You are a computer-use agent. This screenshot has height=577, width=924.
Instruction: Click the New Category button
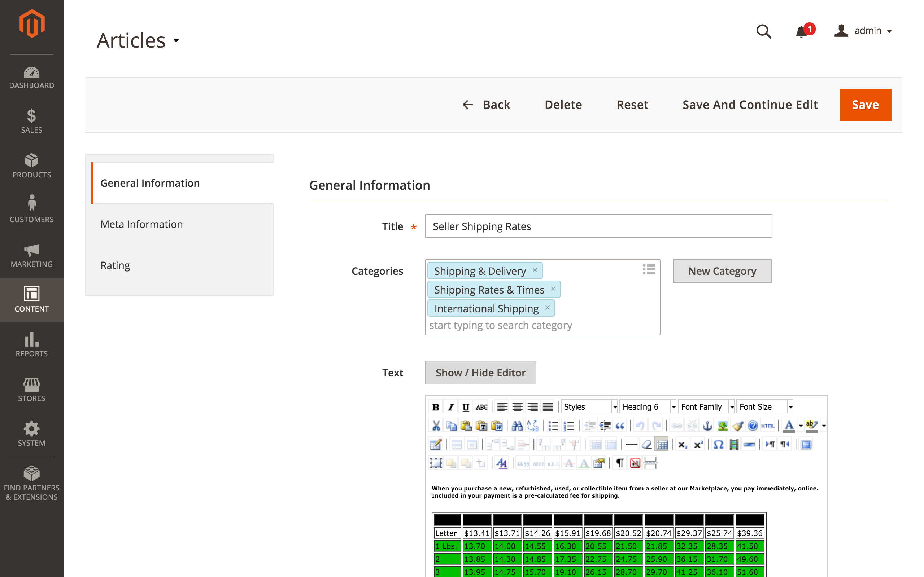(722, 271)
